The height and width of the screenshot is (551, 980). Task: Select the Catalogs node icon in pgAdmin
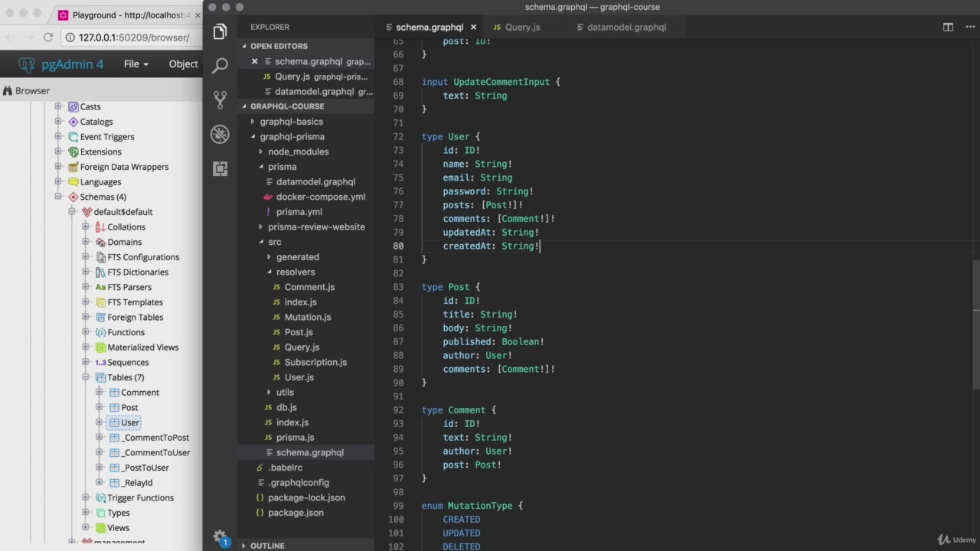point(73,122)
